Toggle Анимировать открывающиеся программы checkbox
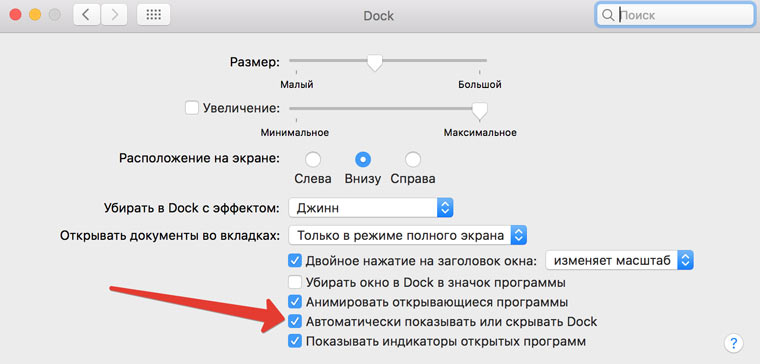 (x=295, y=302)
